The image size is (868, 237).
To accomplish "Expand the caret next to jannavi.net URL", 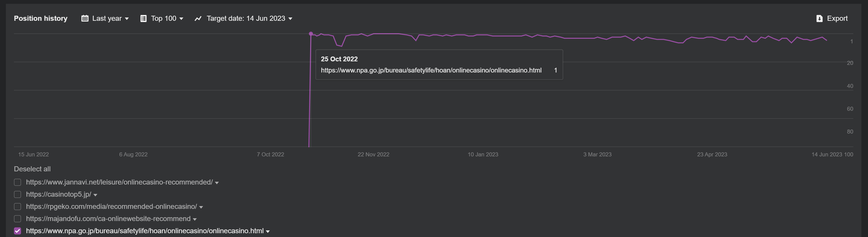I will (217, 183).
